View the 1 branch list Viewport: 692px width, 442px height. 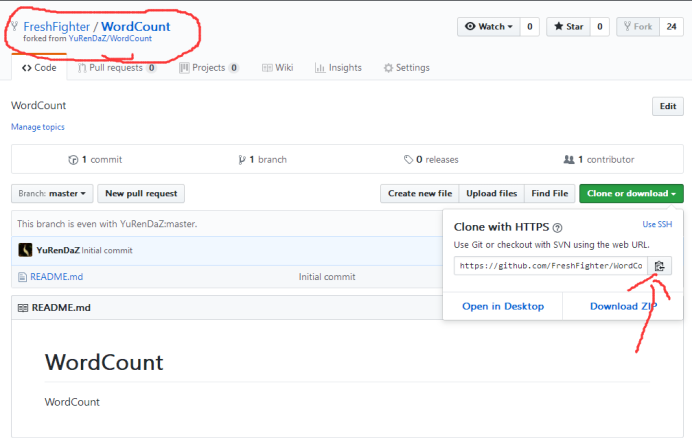263,160
